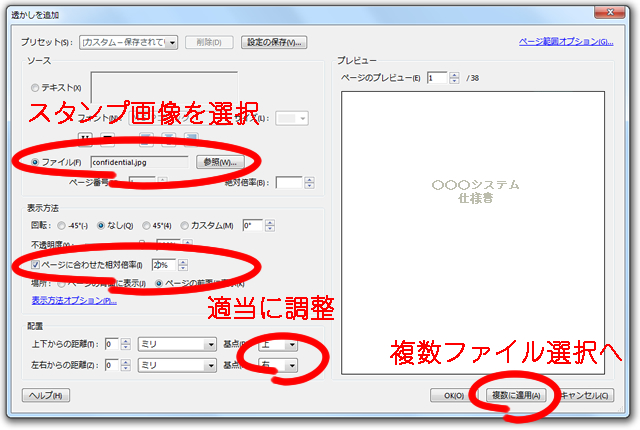
Task: Click the disabled 削除 button
Action: tap(209, 42)
